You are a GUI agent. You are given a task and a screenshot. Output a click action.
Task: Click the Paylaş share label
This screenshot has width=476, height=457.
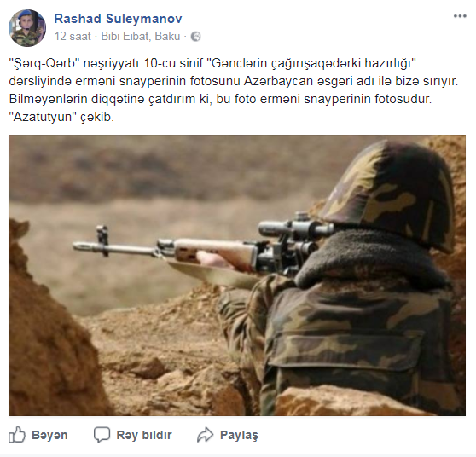(239, 435)
